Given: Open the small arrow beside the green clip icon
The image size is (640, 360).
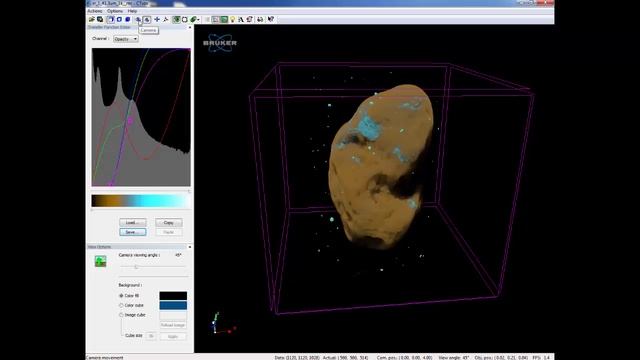Looking at the screenshot, I should 198,20.
